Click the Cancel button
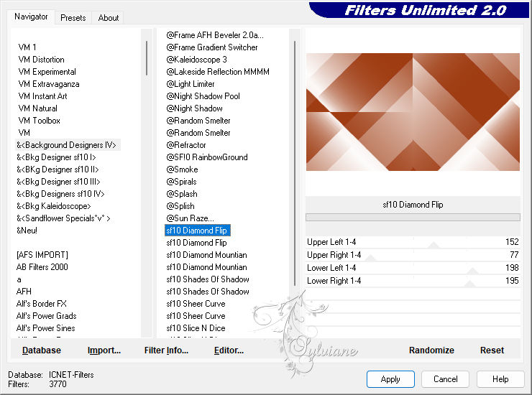 pyautogui.click(x=445, y=378)
